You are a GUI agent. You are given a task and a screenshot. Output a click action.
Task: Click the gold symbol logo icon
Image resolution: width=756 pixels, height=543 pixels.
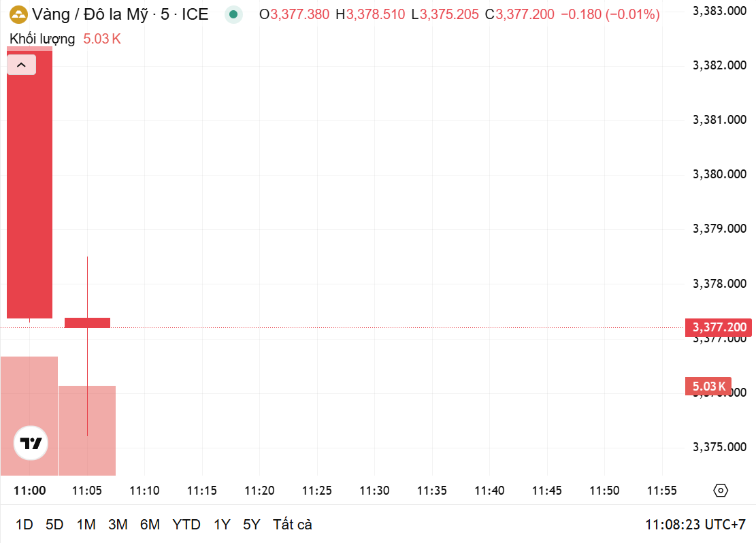[x=19, y=14]
